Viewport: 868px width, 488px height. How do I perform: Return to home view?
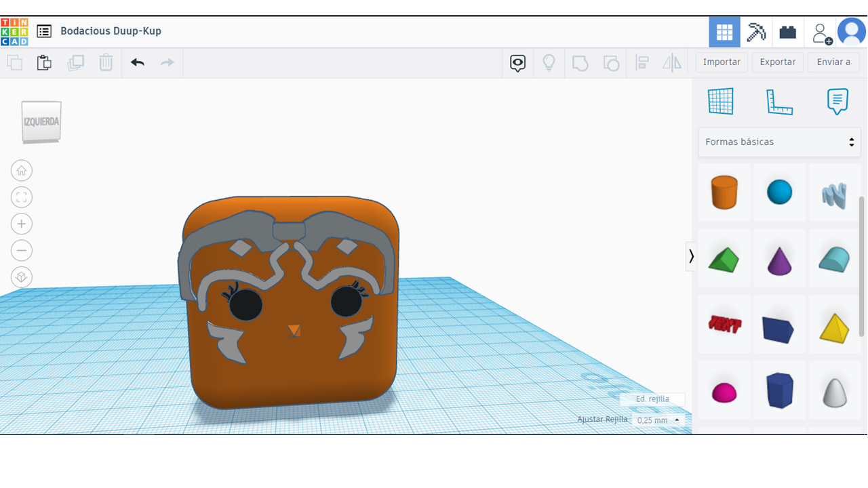click(22, 171)
